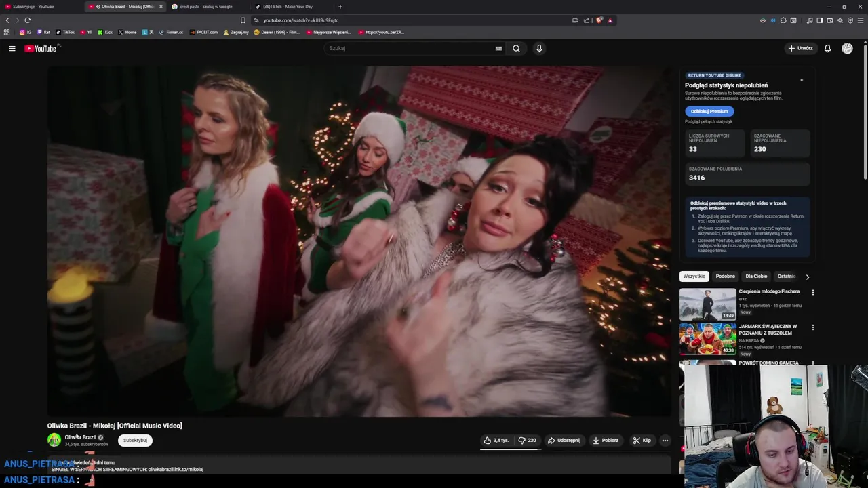Open the Oliwka Brazil channel name link
The height and width of the screenshot is (488, 868).
[80, 437]
